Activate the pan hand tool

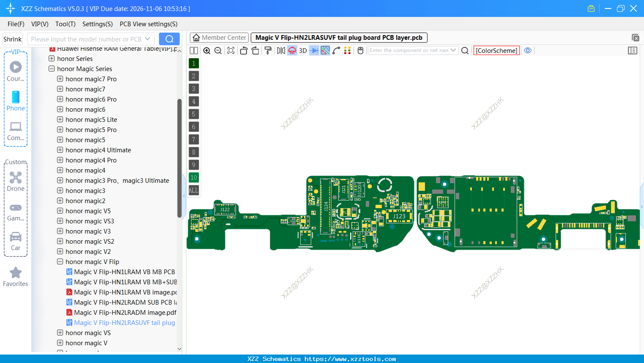point(360,50)
